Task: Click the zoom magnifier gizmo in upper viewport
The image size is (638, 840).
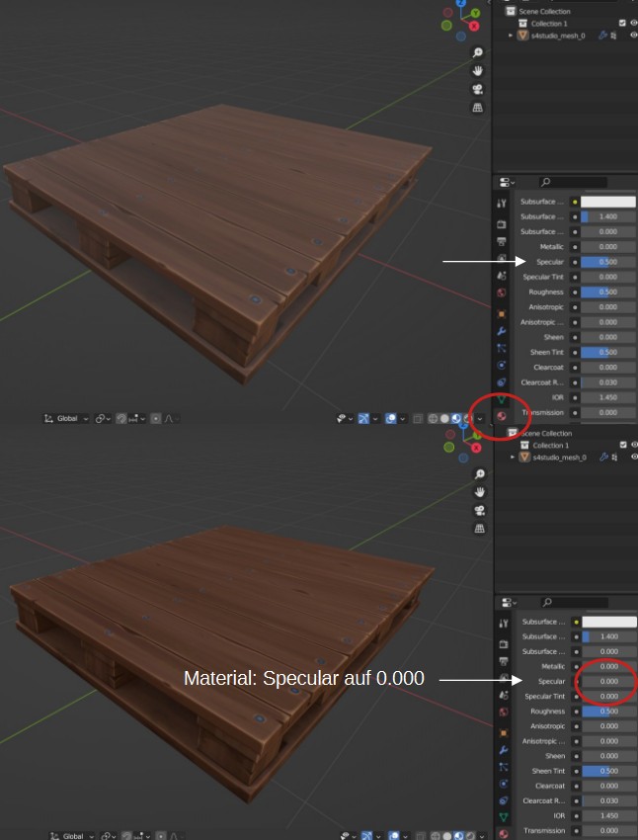Action: click(x=477, y=52)
